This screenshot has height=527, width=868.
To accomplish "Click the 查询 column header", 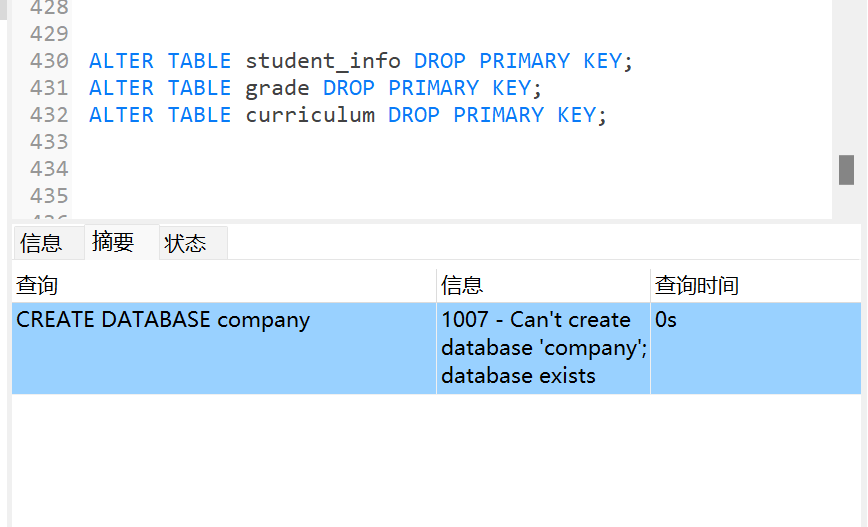I will (x=37, y=286).
